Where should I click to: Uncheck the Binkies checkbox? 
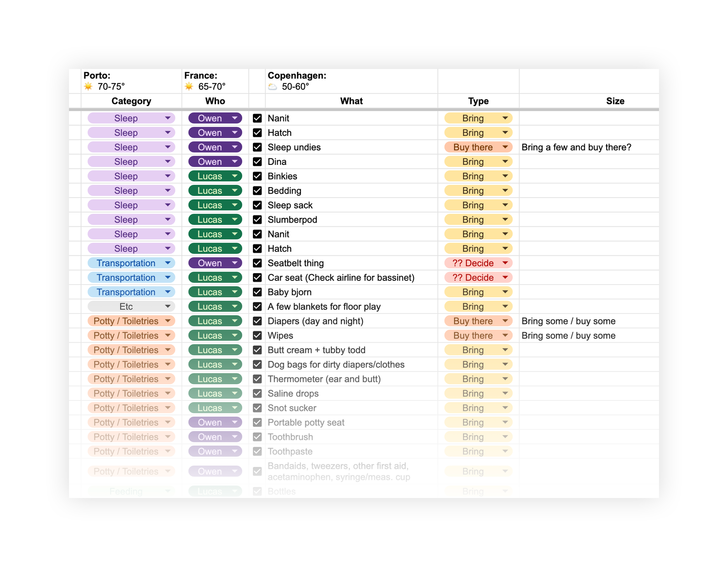pos(257,176)
